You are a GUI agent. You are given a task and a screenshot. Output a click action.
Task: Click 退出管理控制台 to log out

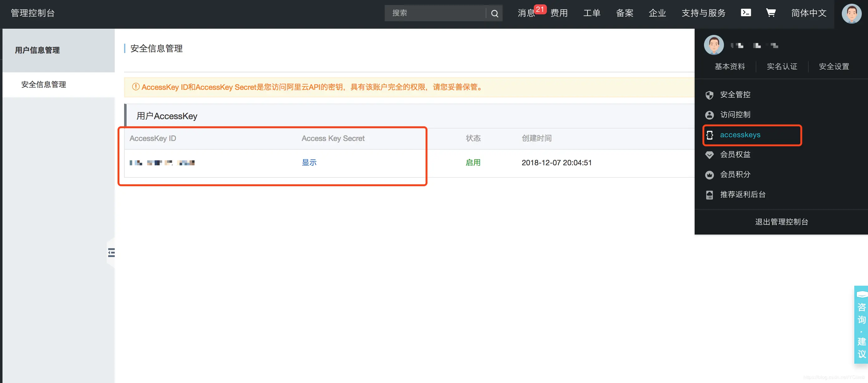pos(781,221)
